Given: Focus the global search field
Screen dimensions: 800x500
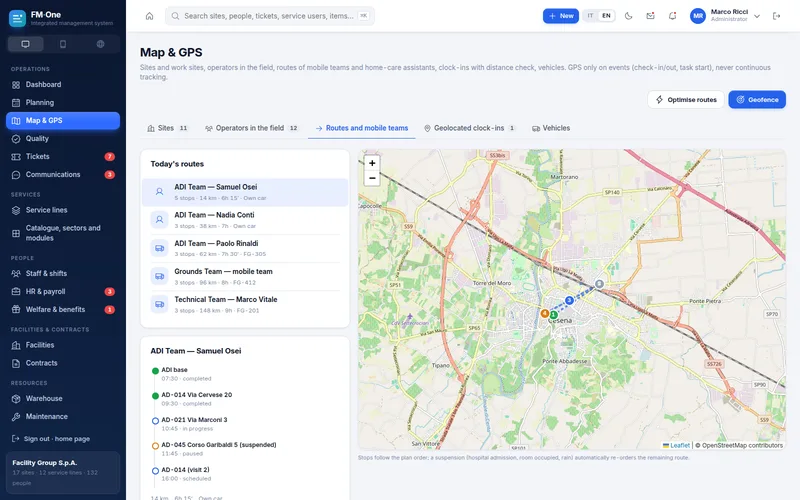Looking at the screenshot, I should (x=269, y=16).
